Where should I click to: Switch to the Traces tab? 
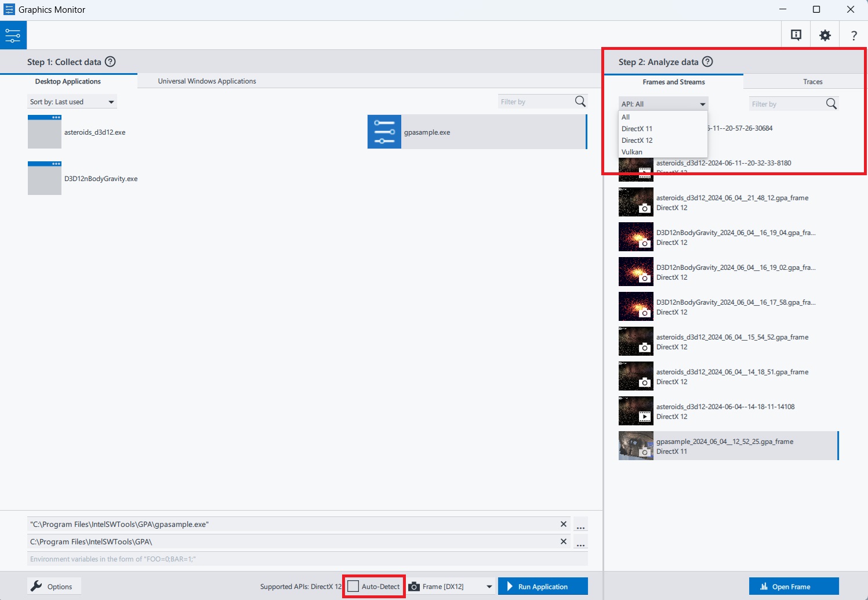812,82
